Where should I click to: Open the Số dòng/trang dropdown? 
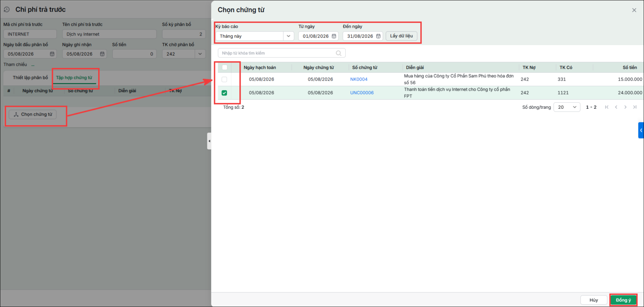(x=567, y=107)
